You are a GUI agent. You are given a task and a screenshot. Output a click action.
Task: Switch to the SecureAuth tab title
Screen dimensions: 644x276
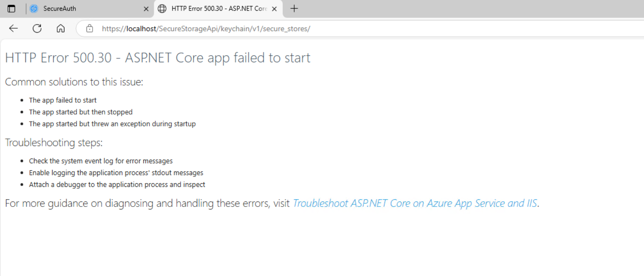pyautogui.click(x=60, y=9)
